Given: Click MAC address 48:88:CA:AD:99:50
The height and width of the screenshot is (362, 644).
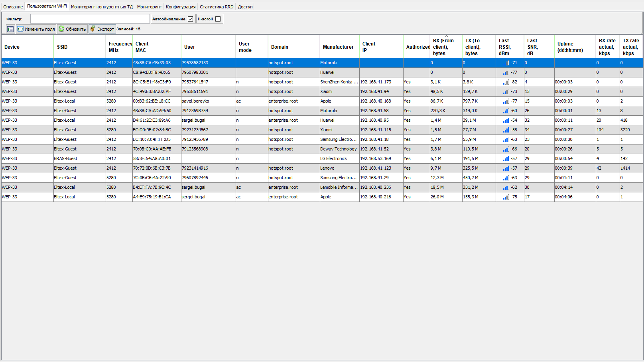Looking at the screenshot, I should (x=157, y=111).
